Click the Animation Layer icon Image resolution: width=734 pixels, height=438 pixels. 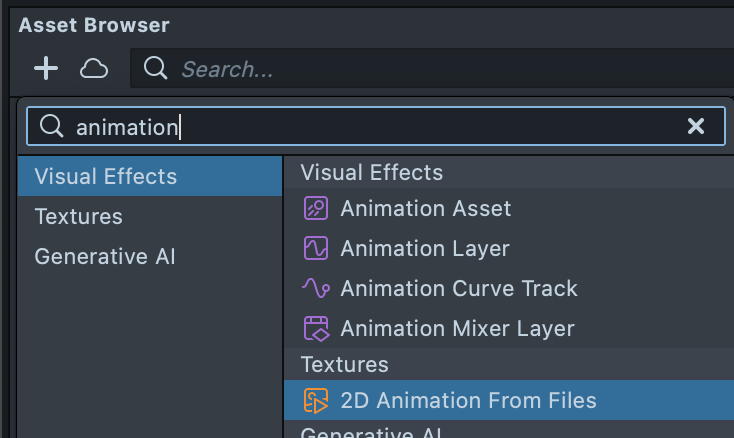click(x=315, y=248)
